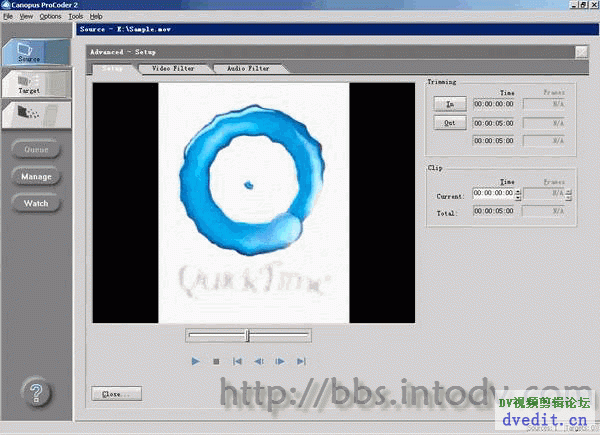Click the Out frames N/A field

coord(544,123)
